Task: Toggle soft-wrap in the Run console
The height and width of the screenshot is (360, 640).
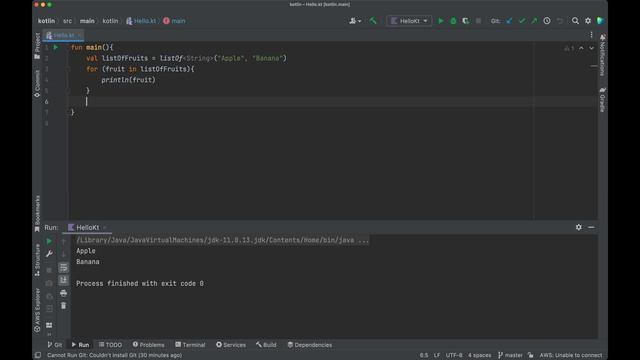Action: [x=63, y=267]
